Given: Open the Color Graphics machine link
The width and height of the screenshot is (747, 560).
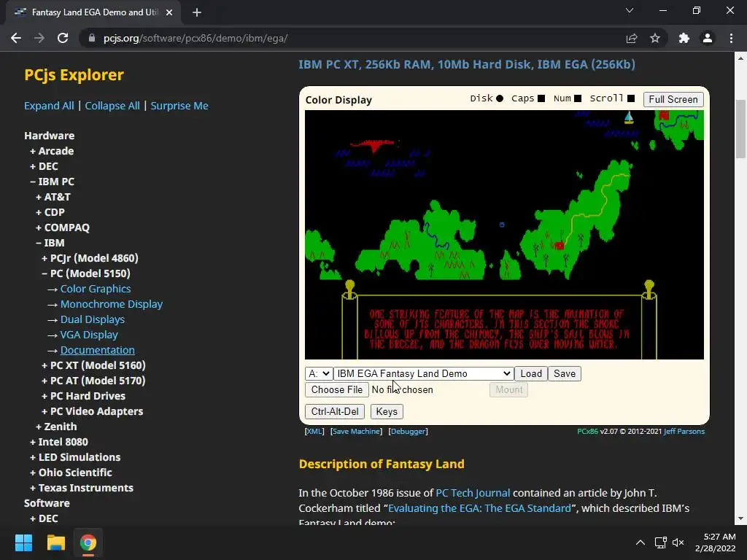Looking at the screenshot, I should pyautogui.click(x=96, y=289).
